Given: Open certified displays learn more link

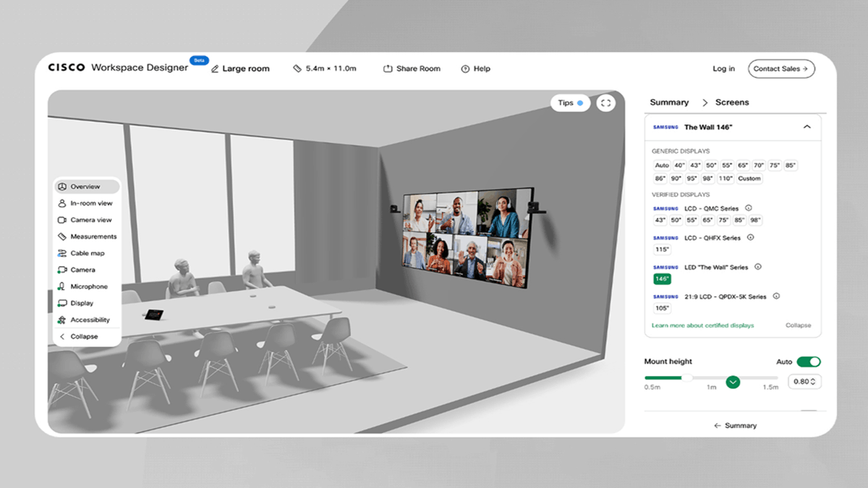Looking at the screenshot, I should click(703, 325).
